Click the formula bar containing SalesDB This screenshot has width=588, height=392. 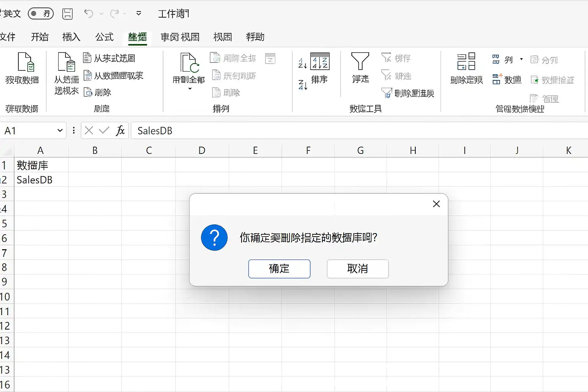(359, 131)
